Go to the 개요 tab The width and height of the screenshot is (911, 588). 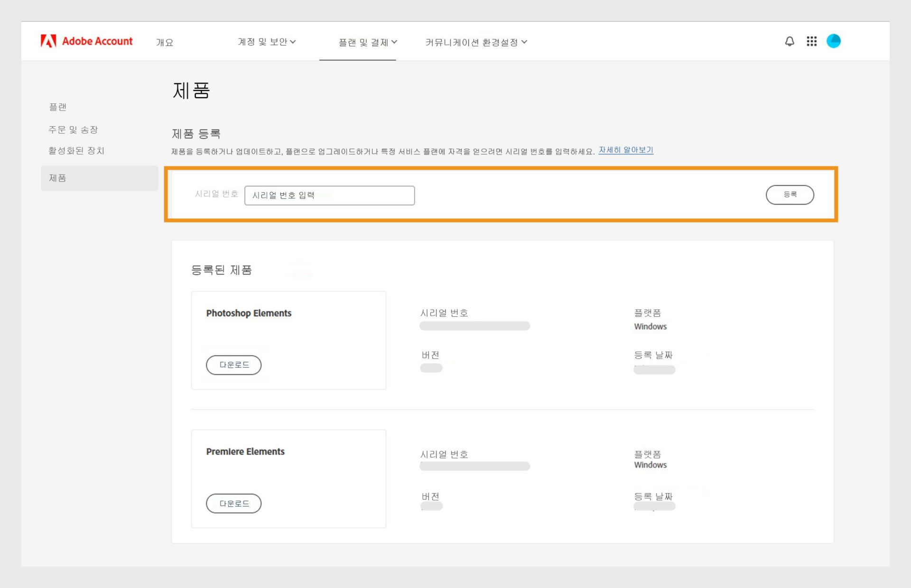pos(165,42)
